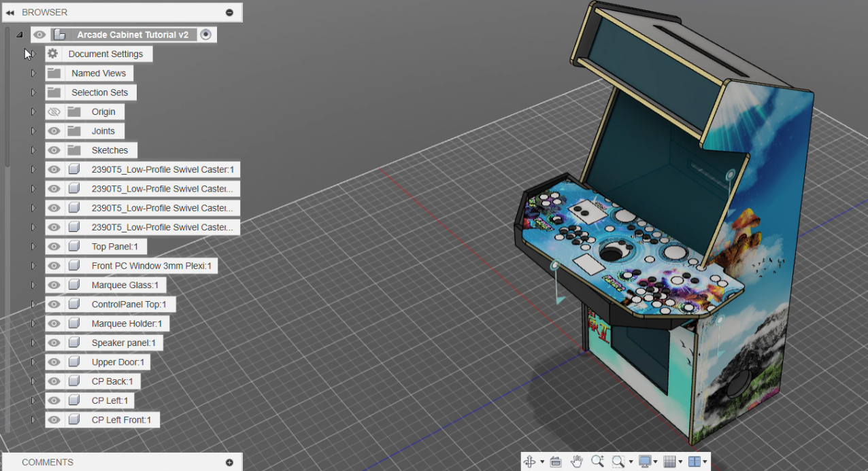
Task: Click the Named Views folder icon
Action: [54, 73]
